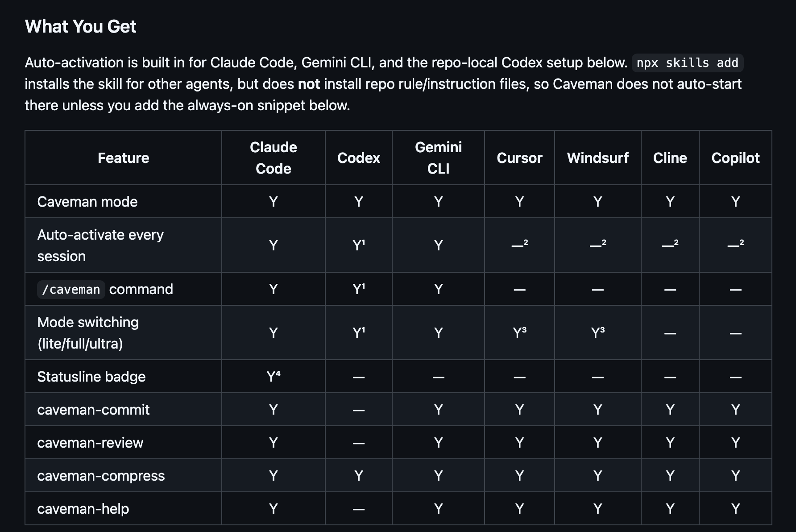
Task: Select the npx skills add code snippet
Action: tap(688, 63)
